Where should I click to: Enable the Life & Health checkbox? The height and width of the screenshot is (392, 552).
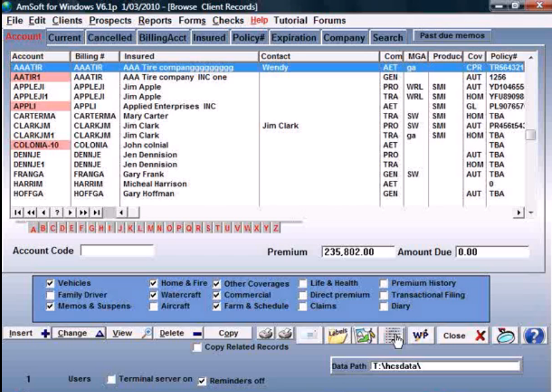[303, 283]
